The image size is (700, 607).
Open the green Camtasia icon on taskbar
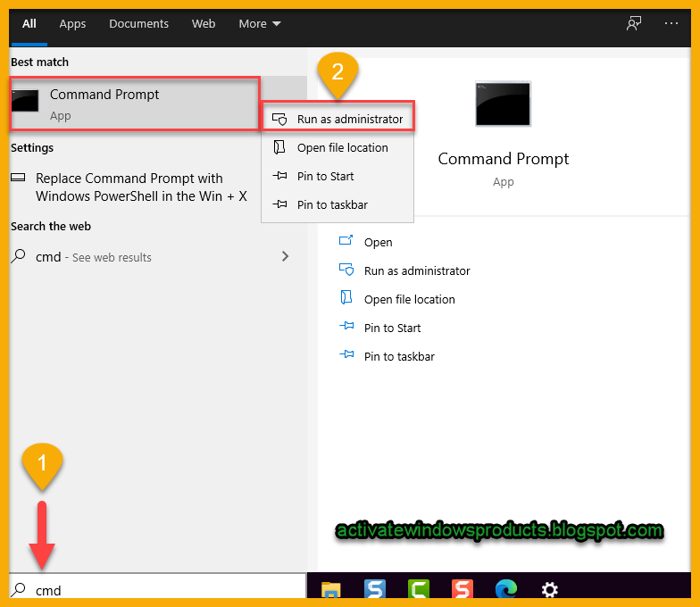click(x=418, y=589)
